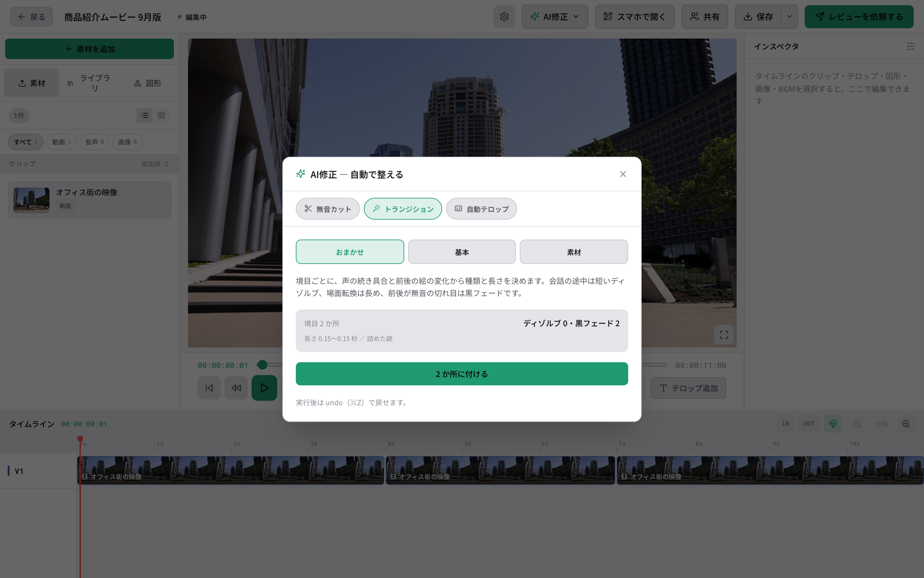Click 素材を追加 to add media
Screen dimensions: 924x578
click(89, 49)
